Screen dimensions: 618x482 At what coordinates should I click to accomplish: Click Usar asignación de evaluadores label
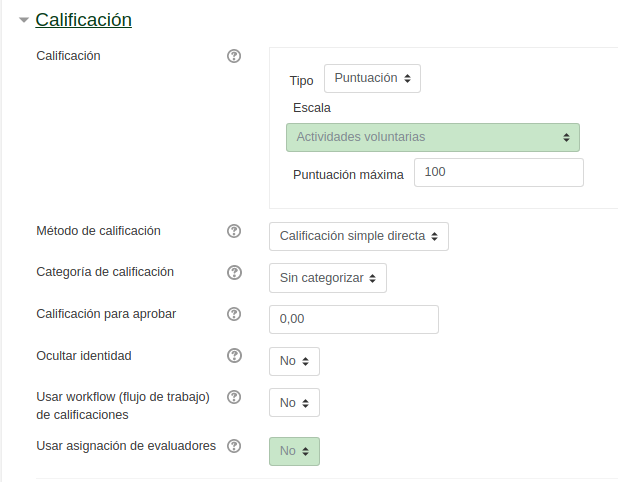(x=126, y=446)
